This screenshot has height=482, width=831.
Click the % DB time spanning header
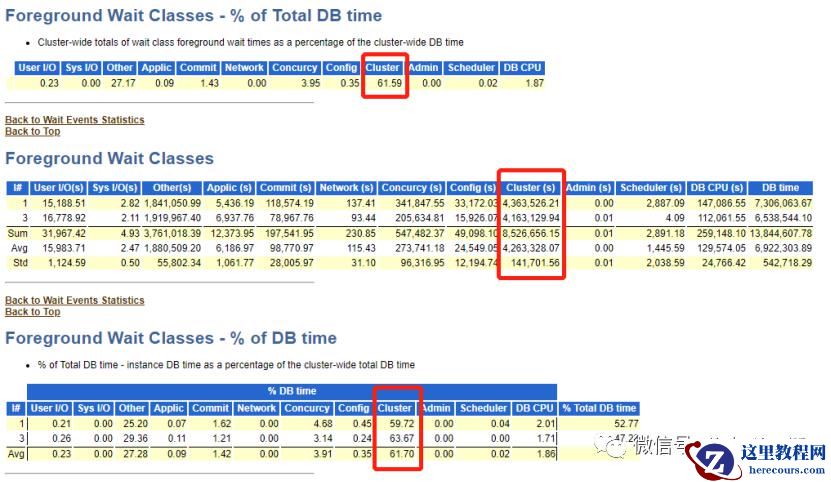click(292, 391)
